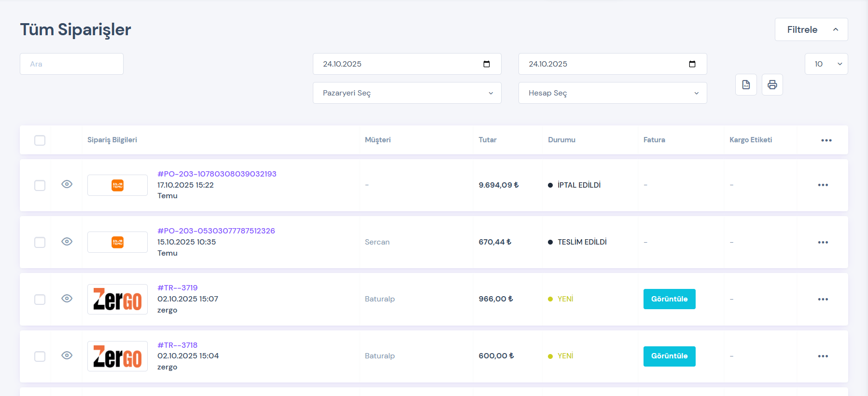Collapse the Filtrele panel
The height and width of the screenshot is (396, 868).
811,29
